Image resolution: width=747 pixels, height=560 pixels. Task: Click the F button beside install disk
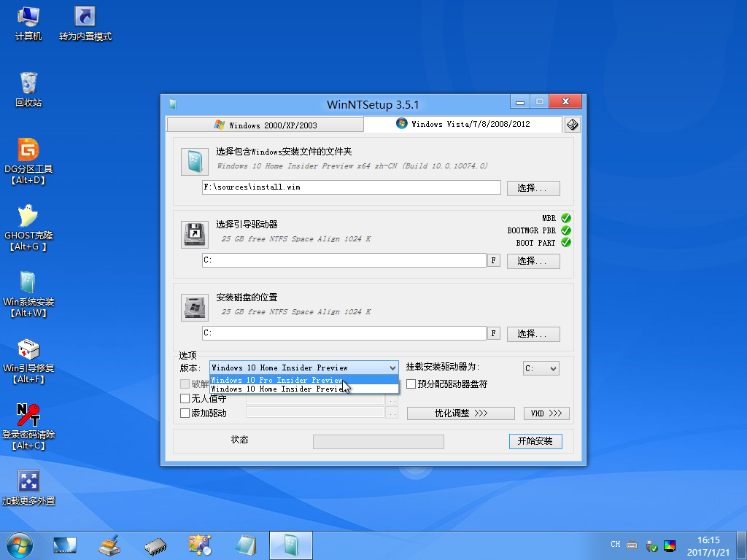[494, 332]
